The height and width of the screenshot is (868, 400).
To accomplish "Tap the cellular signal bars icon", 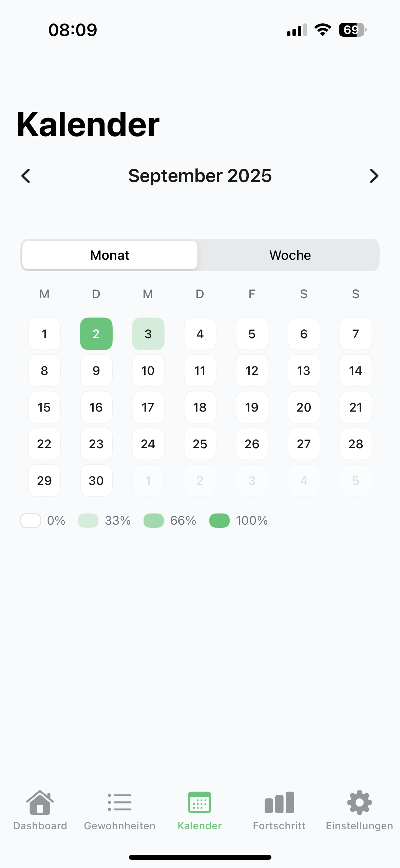I will tap(297, 30).
